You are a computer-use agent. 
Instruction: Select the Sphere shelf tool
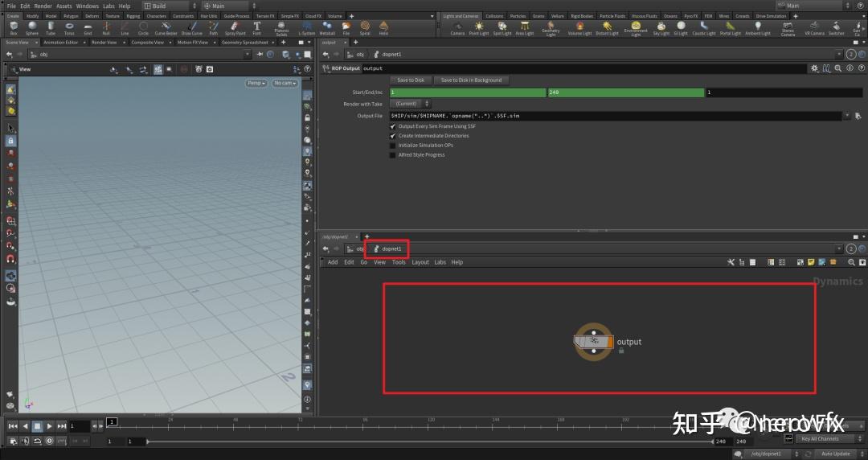point(32,27)
